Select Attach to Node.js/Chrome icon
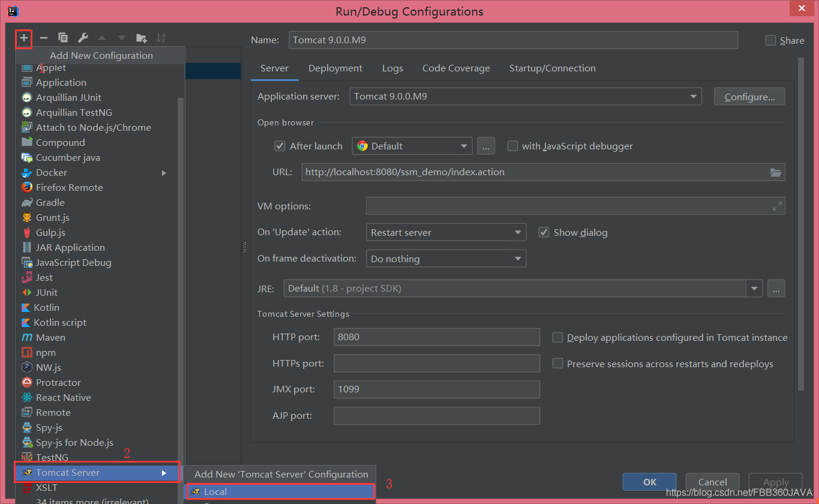This screenshot has width=819, height=504. click(x=26, y=127)
